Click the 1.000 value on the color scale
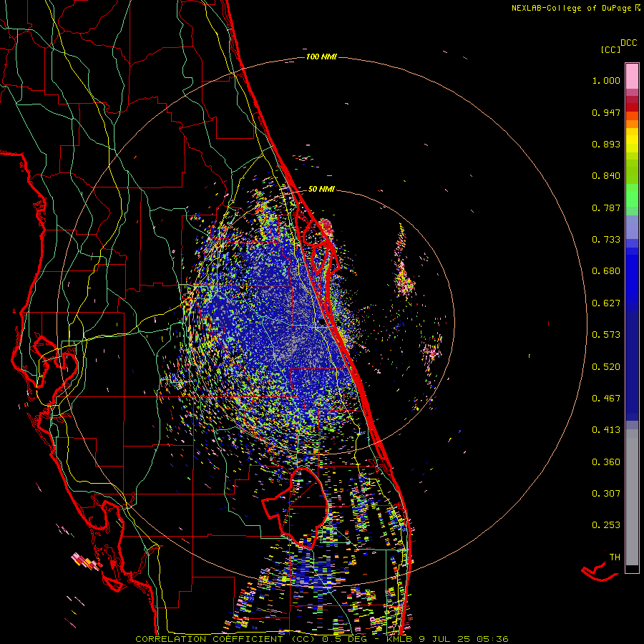The width and height of the screenshot is (644, 644). coord(606,80)
